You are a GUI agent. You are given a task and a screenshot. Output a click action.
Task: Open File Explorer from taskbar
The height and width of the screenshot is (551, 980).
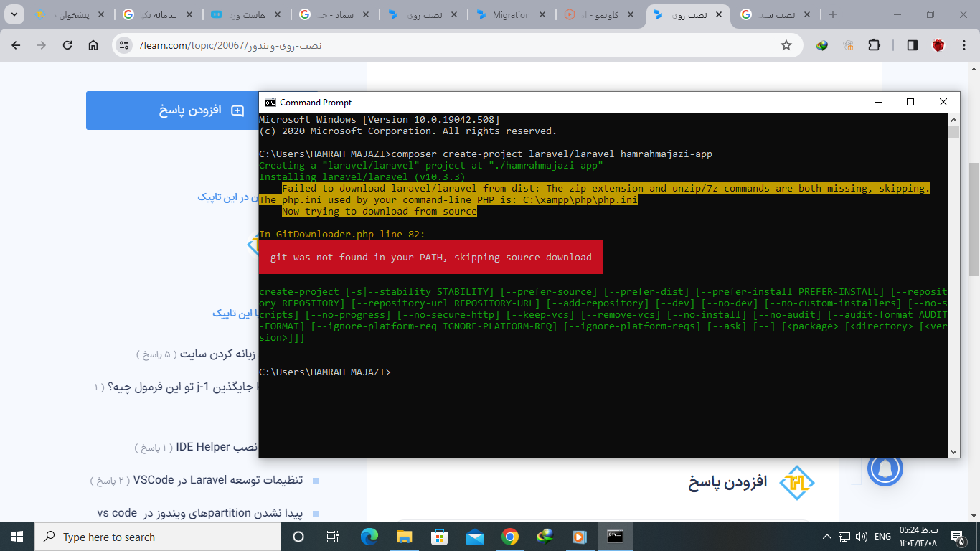pos(404,537)
